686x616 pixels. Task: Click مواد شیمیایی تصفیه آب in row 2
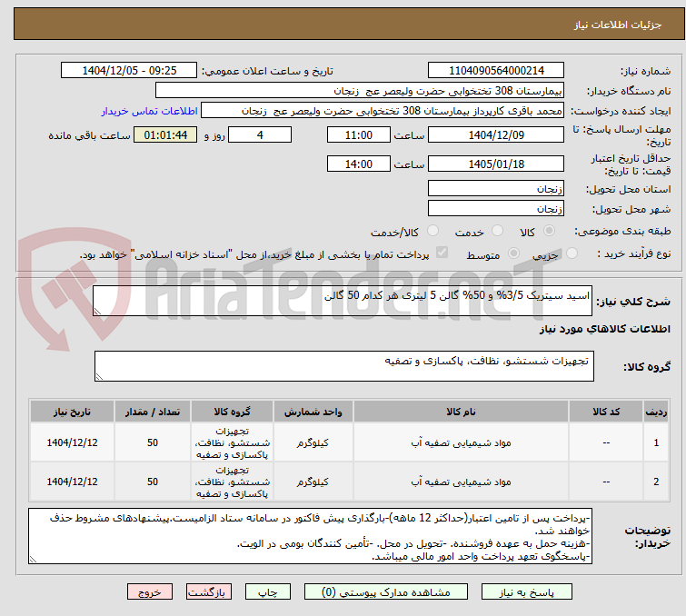(x=461, y=482)
